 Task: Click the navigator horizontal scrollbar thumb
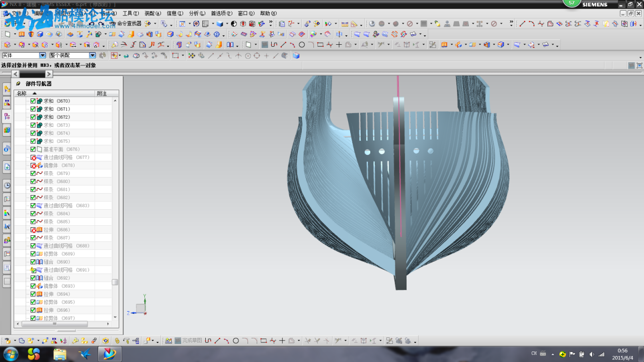point(55,324)
